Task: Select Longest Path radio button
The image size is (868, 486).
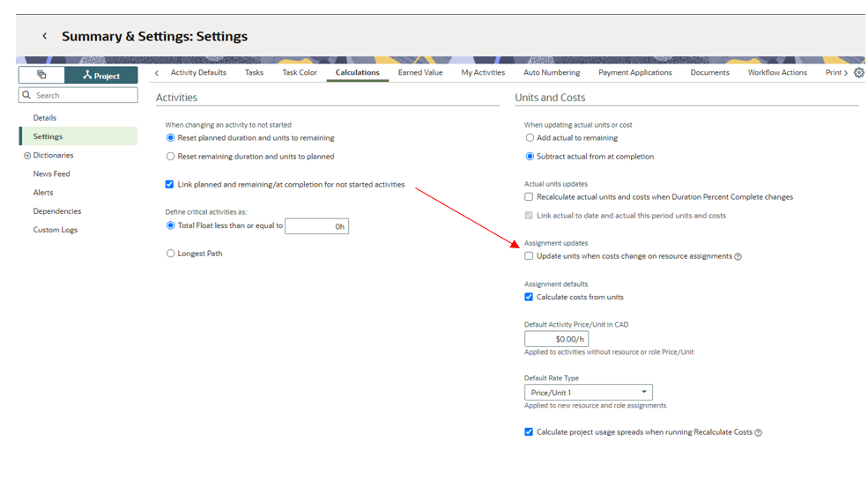Action: coord(171,254)
